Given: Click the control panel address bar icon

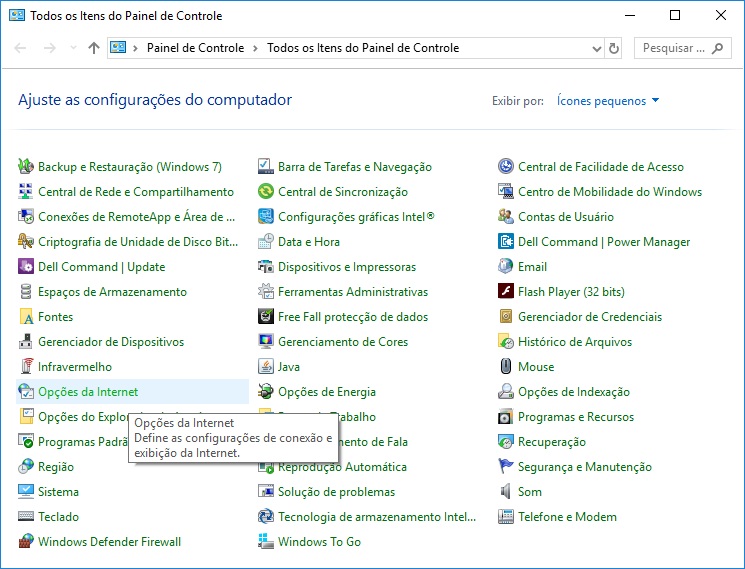Looking at the screenshot, I should [118, 47].
